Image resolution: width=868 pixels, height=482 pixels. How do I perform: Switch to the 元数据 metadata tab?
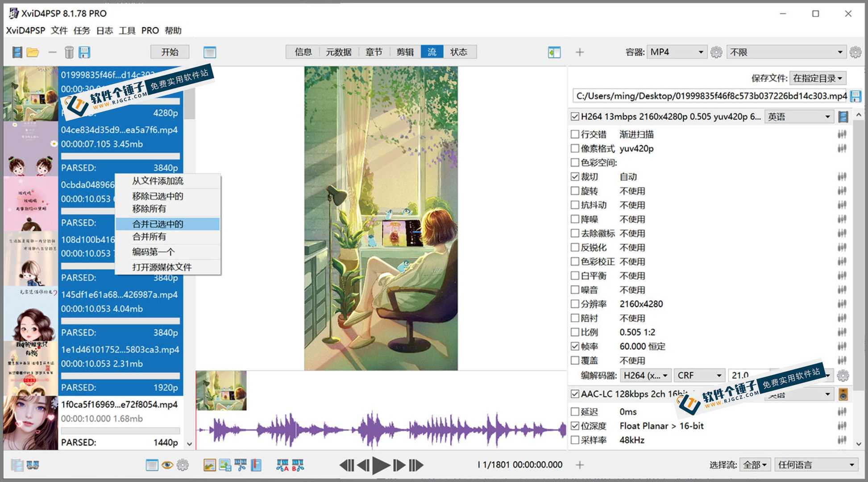[338, 52]
